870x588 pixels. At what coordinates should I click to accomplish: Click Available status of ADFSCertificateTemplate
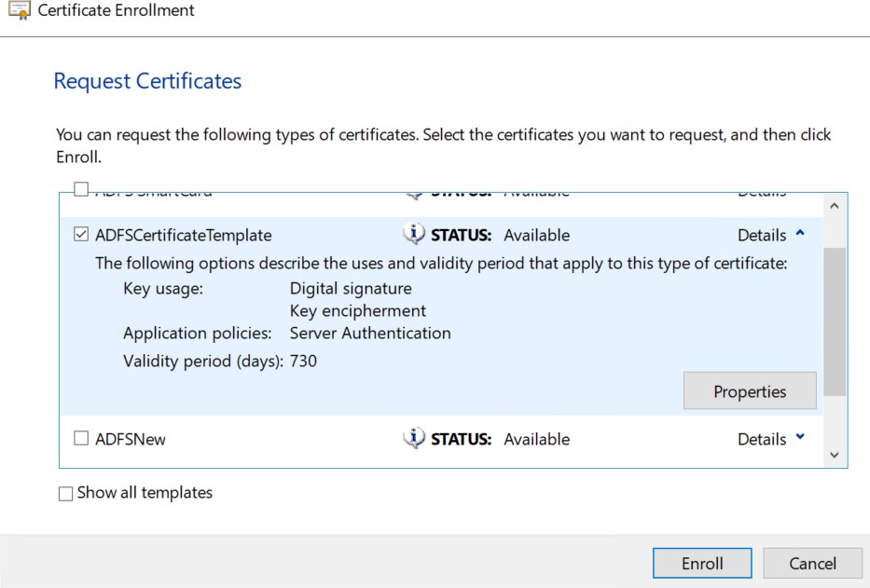[x=536, y=235]
